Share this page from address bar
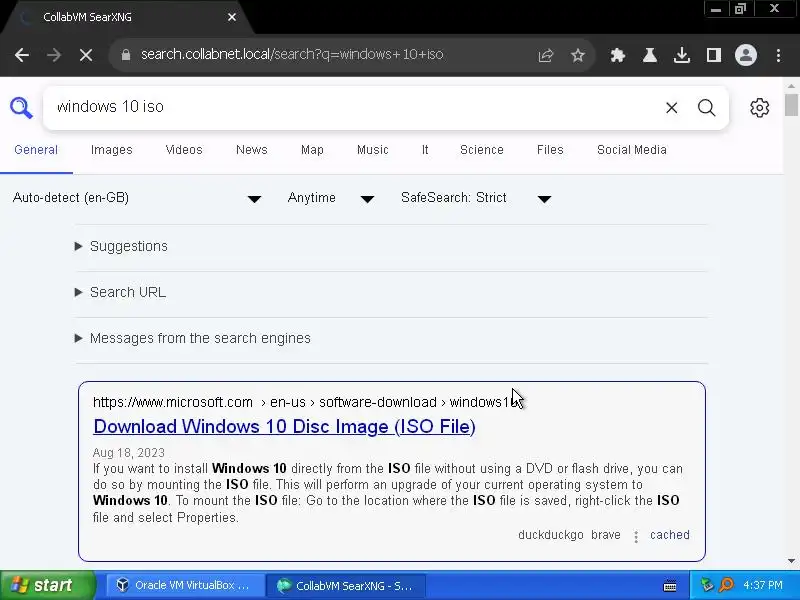The width and height of the screenshot is (800, 600). click(545, 55)
